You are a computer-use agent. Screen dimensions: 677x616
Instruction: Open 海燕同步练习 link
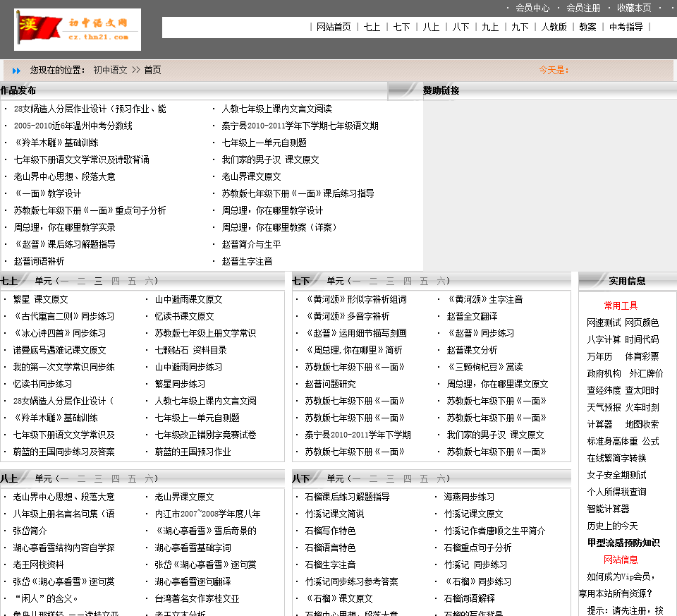click(470, 497)
